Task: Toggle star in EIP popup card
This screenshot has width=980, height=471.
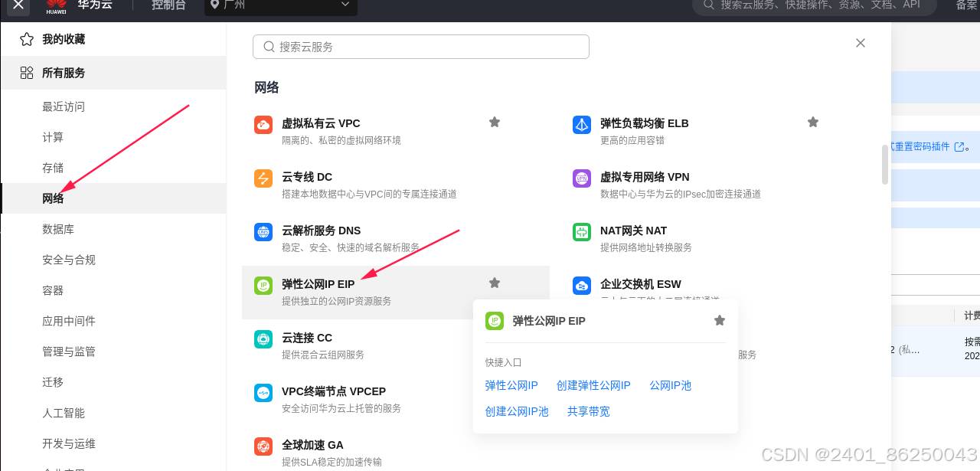Action: pyautogui.click(x=720, y=320)
